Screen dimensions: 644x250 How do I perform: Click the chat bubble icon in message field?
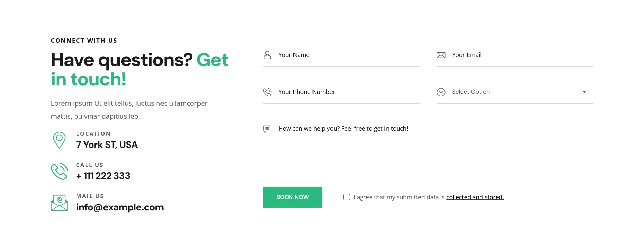coord(267,129)
